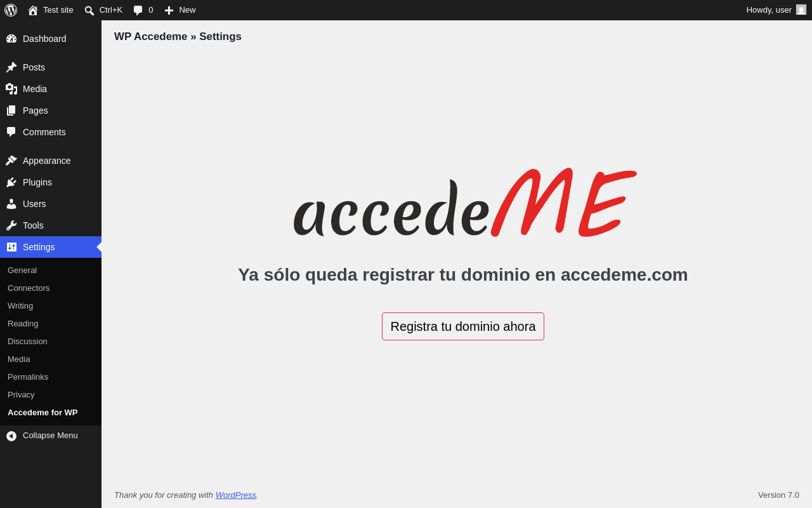
Task: Click the plus icon for New
Action: pyautogui.click(x=169, y=10)
